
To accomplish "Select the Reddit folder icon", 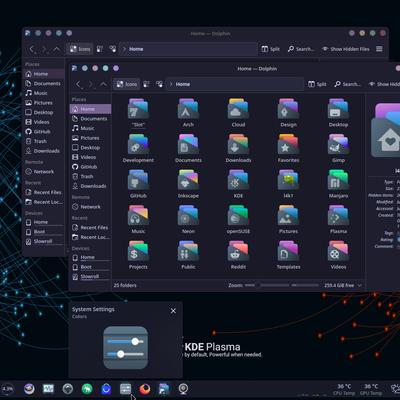I will coord(238,251).
